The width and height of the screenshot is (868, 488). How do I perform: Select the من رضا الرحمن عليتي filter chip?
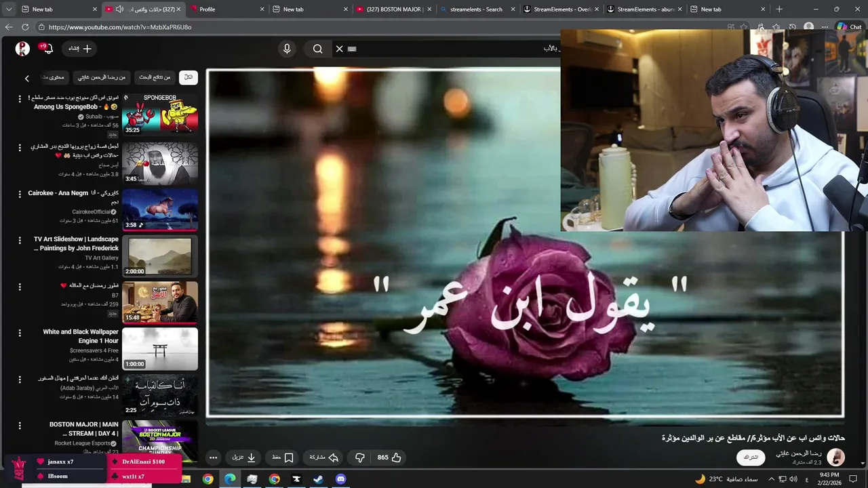(x=102, y=77)
